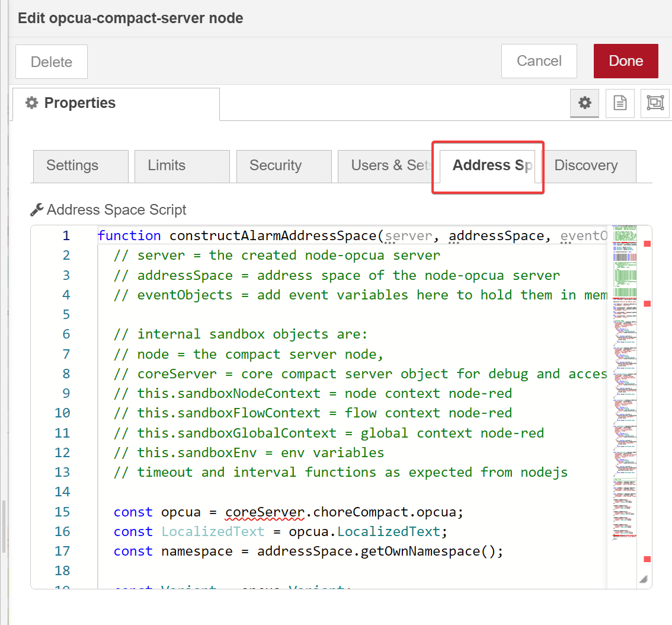The height and width of the screenshot is (625, 672).
Task: Click the Done button
Action: pos(626,60)
